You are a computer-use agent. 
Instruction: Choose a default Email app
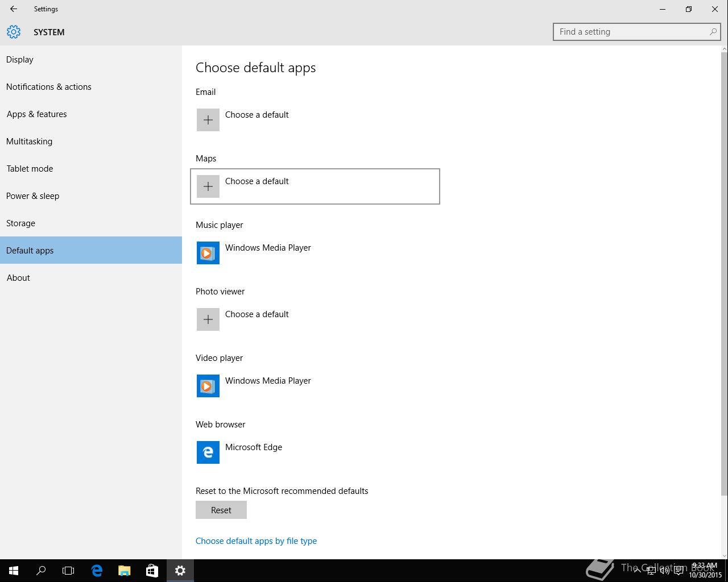[x=315, y=120]
